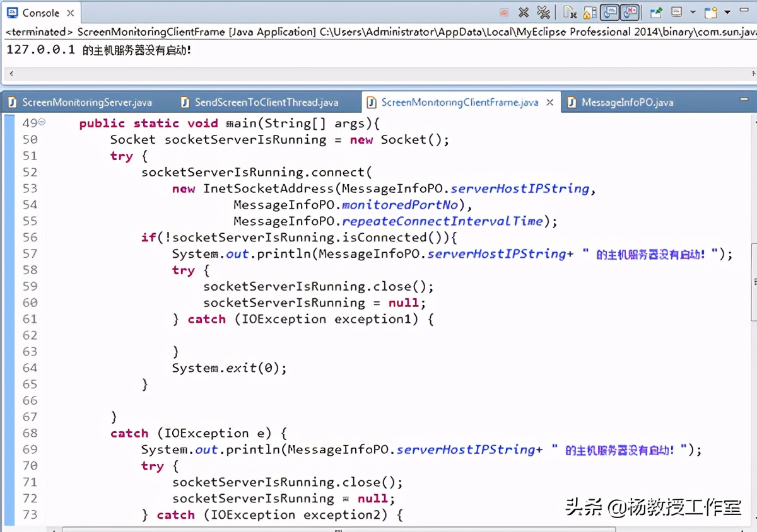Click 'exception1' on line 61

click(x=372, y=320)
